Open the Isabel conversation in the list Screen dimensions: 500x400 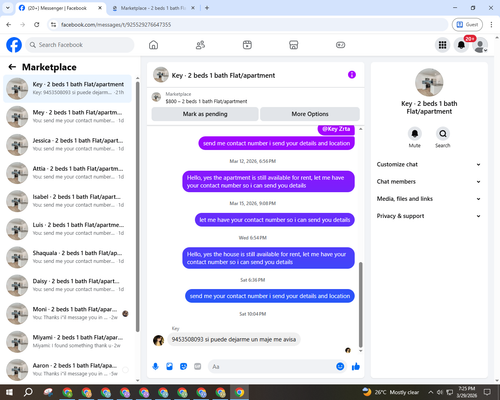[67, 201]
